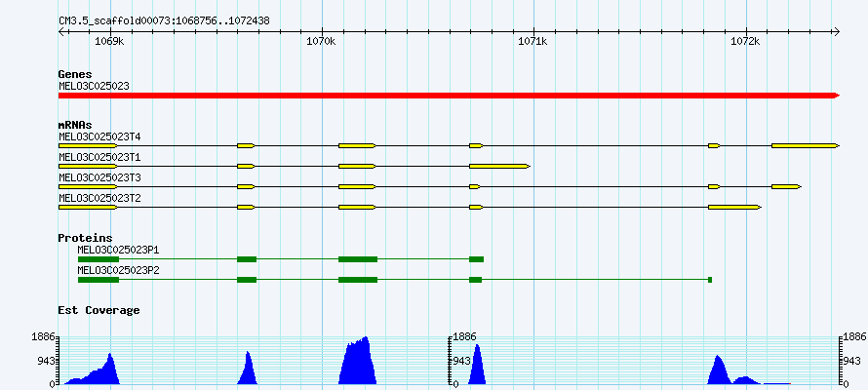Click the ruler's right arrowhead
Viewport: 868px width, 390px height.
click(x=837, y=31)
